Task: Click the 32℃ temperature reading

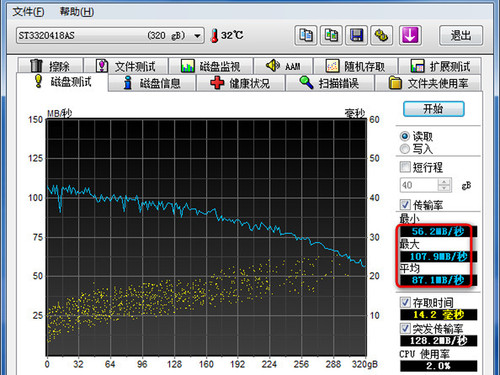Action: click(x=232, y=35)
